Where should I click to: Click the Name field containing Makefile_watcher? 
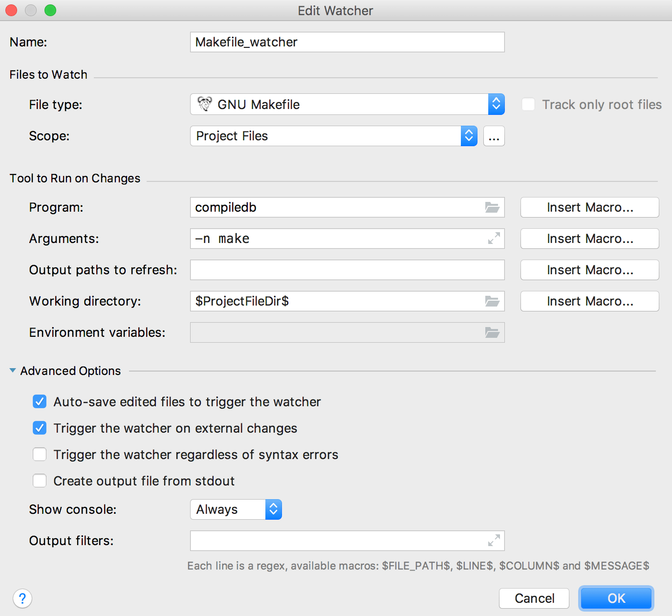[347, 42]
